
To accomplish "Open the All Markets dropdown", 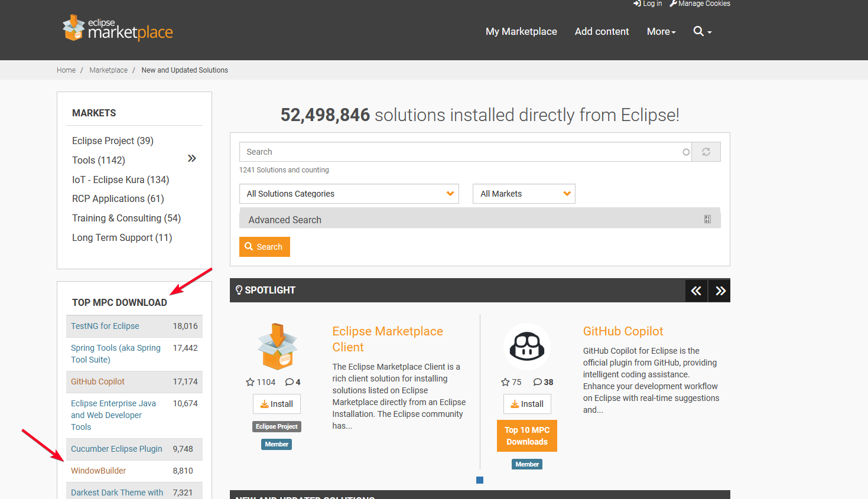I will [x=524, y=194].
